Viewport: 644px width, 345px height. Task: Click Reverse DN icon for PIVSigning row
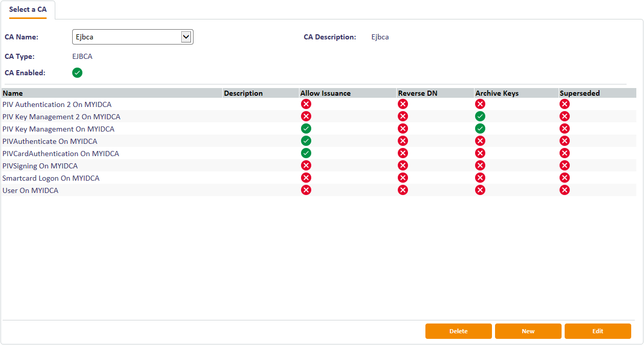[x=403, y=166]
